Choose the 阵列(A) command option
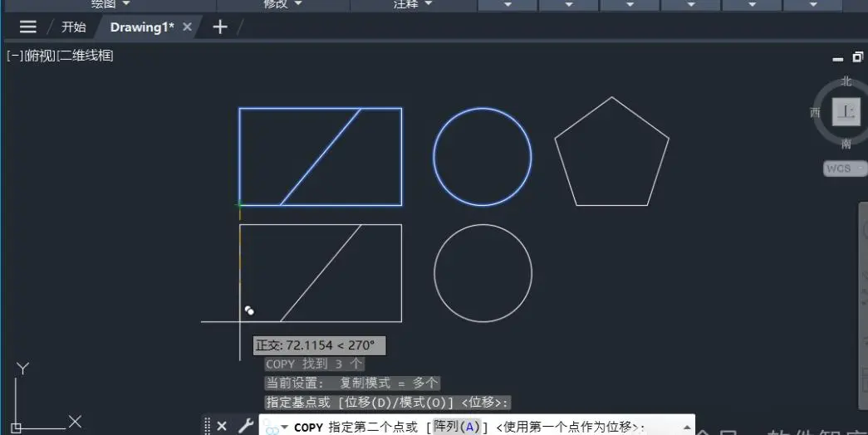 coord(457,427)
